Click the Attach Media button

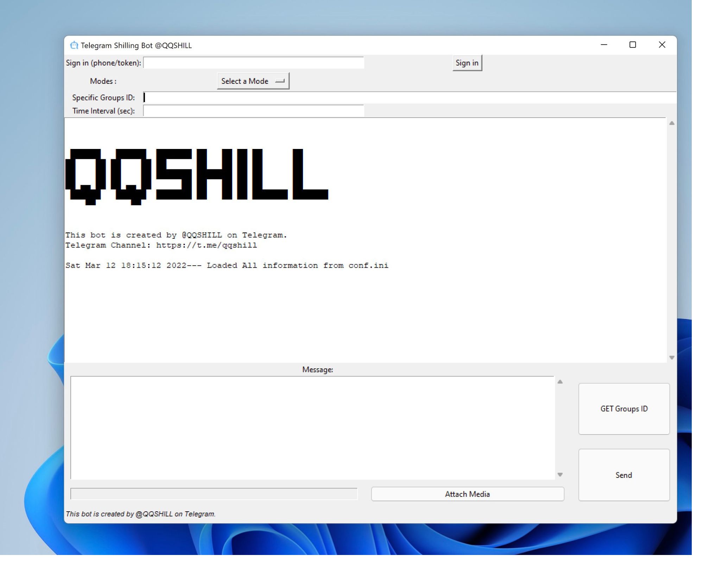click(x=468, y=494)
